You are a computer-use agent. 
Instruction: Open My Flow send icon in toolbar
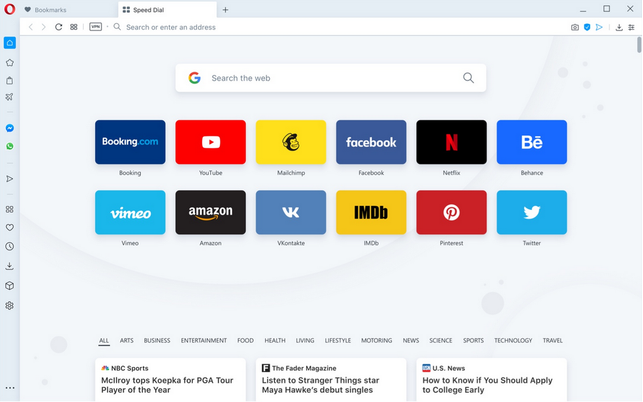pos(599,27)
